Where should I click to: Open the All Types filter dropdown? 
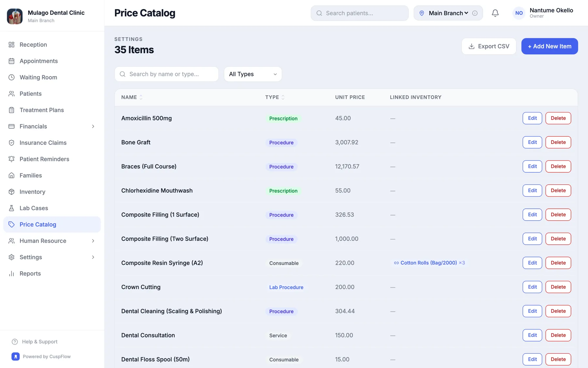coord(253,74)
